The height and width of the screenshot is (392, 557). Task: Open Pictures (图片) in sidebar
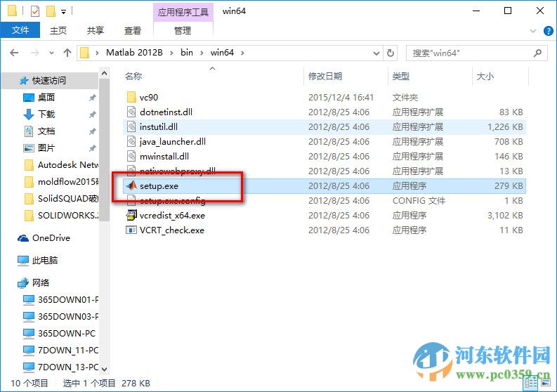point(46,148)
